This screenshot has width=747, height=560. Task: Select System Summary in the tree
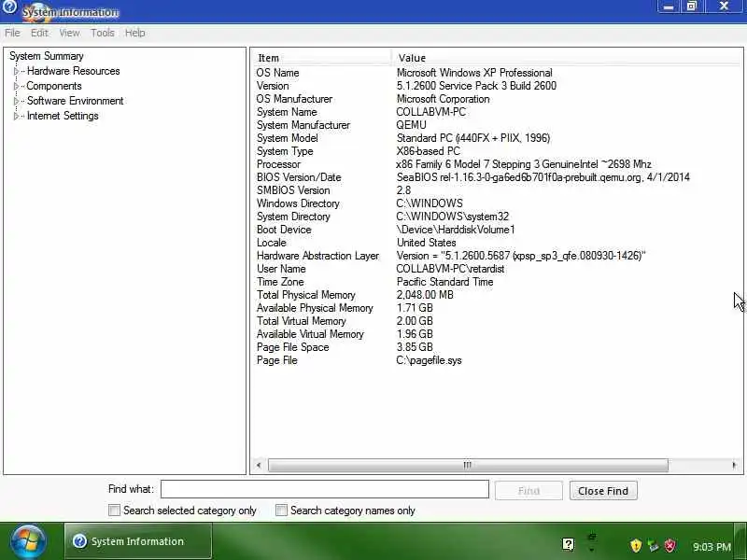(46, 56)
